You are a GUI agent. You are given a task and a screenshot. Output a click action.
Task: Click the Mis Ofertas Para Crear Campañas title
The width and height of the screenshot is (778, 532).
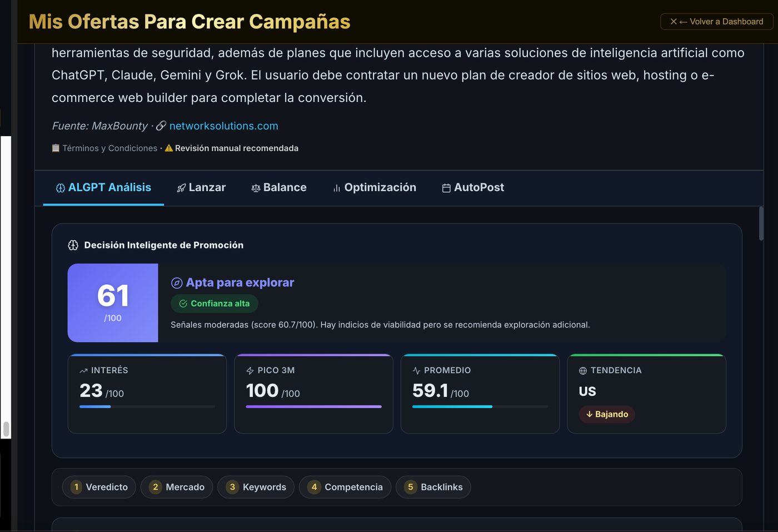pyautogui.click(x=189, y=22)
